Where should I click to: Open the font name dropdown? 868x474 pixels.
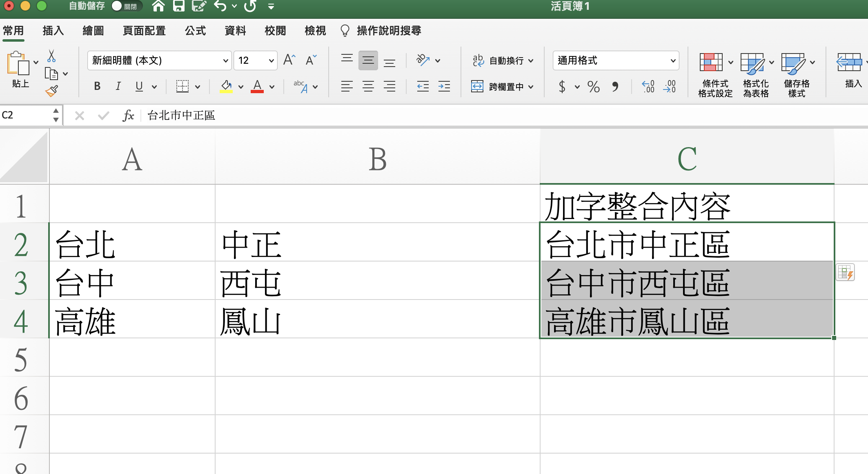point(225,60)
